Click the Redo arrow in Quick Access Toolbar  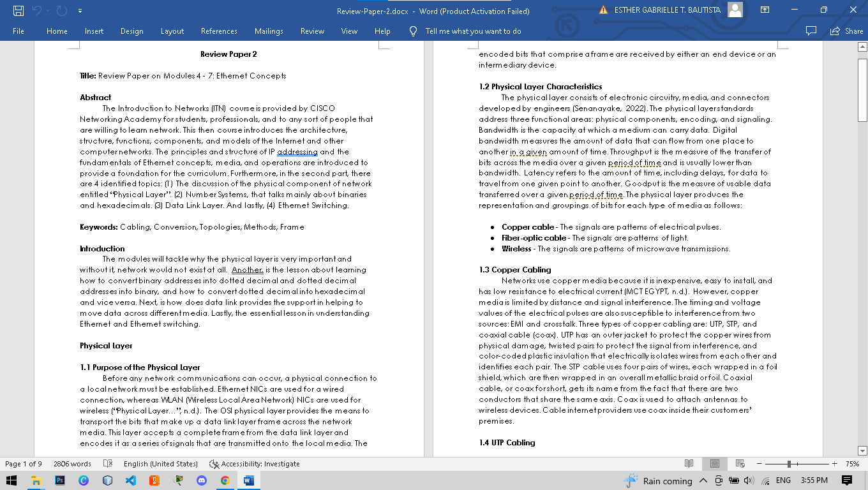[x=61, y=10]
